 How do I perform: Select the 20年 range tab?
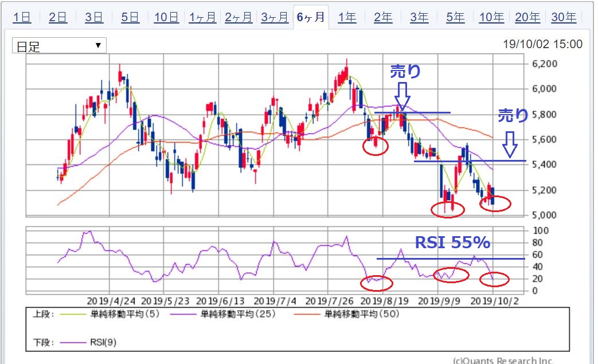527,17
